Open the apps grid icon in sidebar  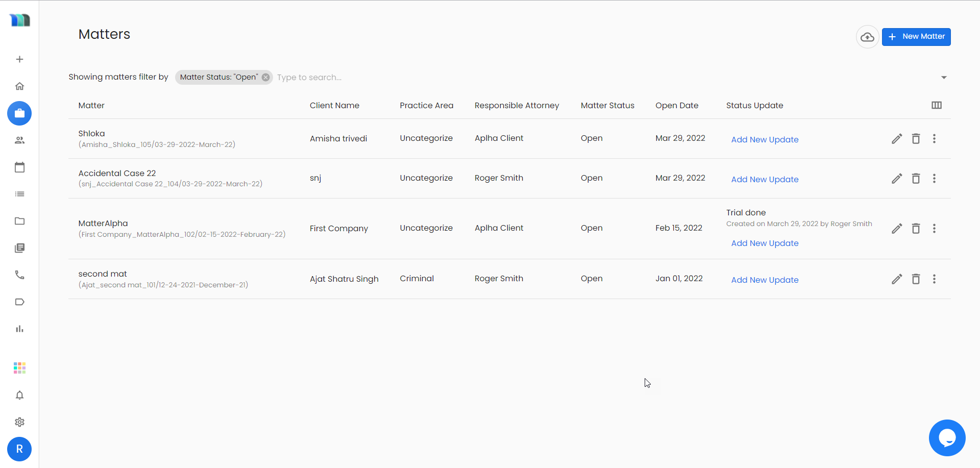click(x=19, y=367)
